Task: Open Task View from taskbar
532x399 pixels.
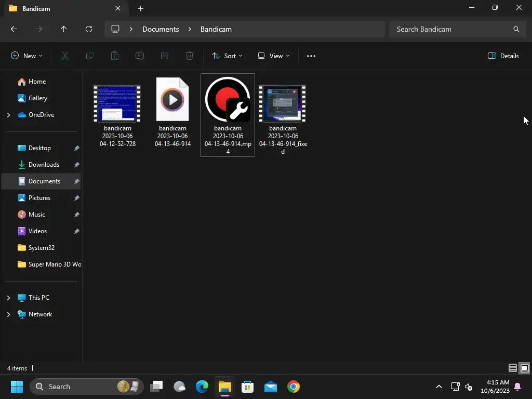Action: point(156,387)
